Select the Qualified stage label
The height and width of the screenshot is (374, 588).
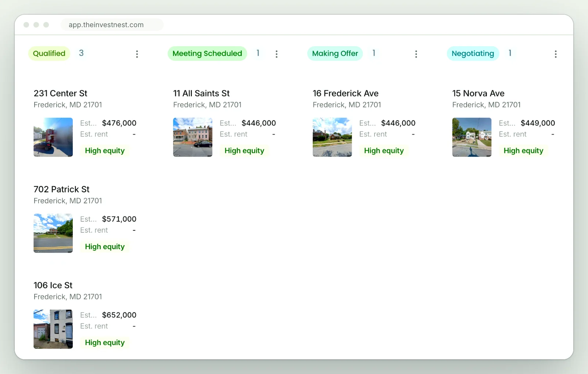click(x=49, y=54)
